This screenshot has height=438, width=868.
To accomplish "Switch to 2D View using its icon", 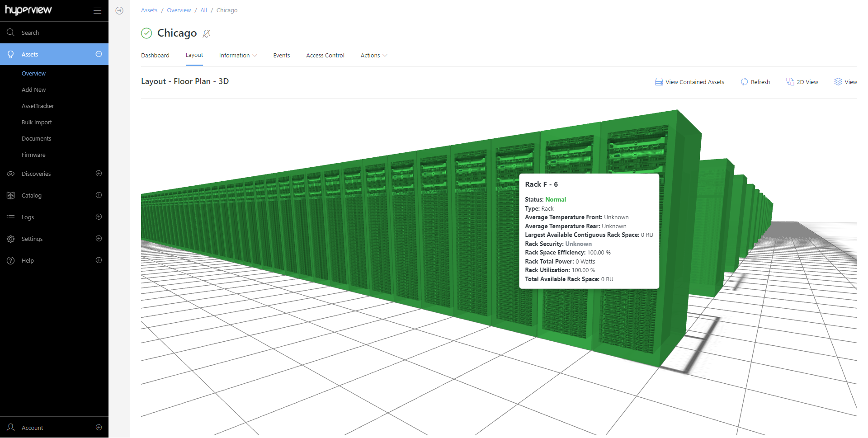I will 790,82.
